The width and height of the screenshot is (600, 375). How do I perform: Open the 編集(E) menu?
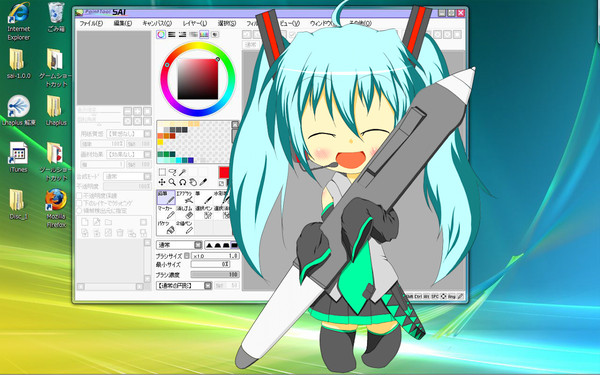[122, 23]
